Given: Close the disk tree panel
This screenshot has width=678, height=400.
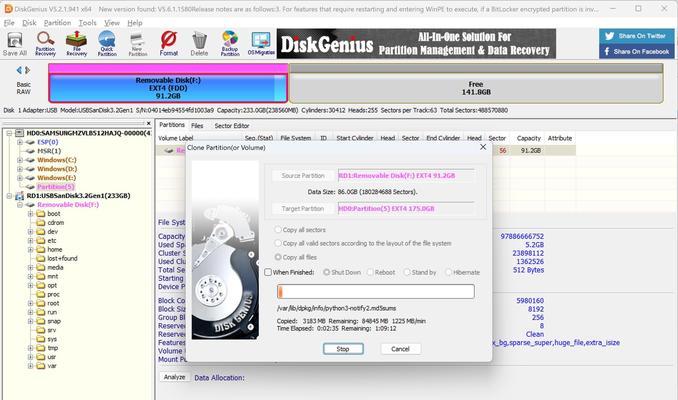Looking at the screenshot, I should click(148, 124).
